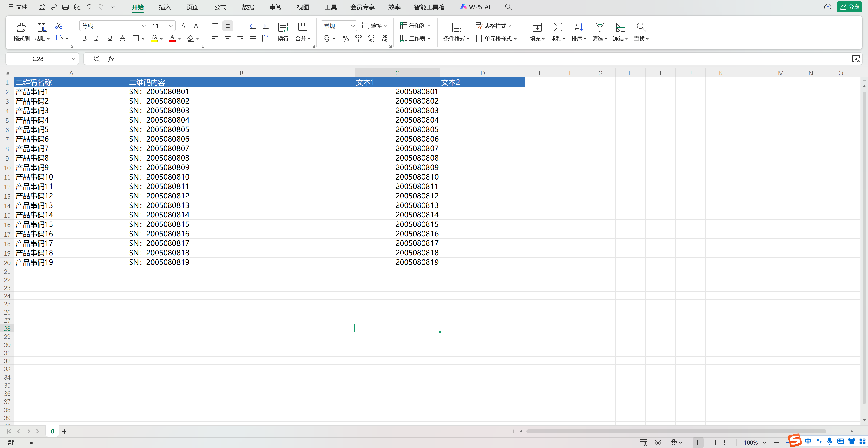
Task: Toggle Underline formatting
Action: pyautogui.click(x=109, y=39)
